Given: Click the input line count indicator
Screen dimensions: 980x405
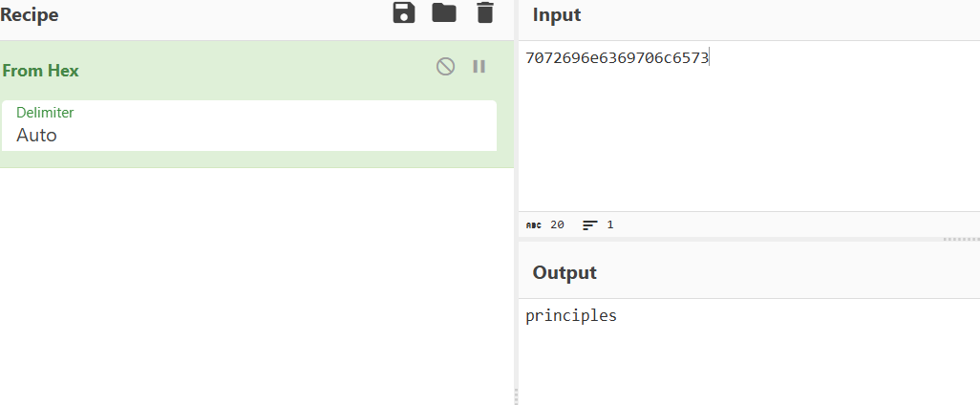Looking at the screenshot, I should click(x=598, y=225).
